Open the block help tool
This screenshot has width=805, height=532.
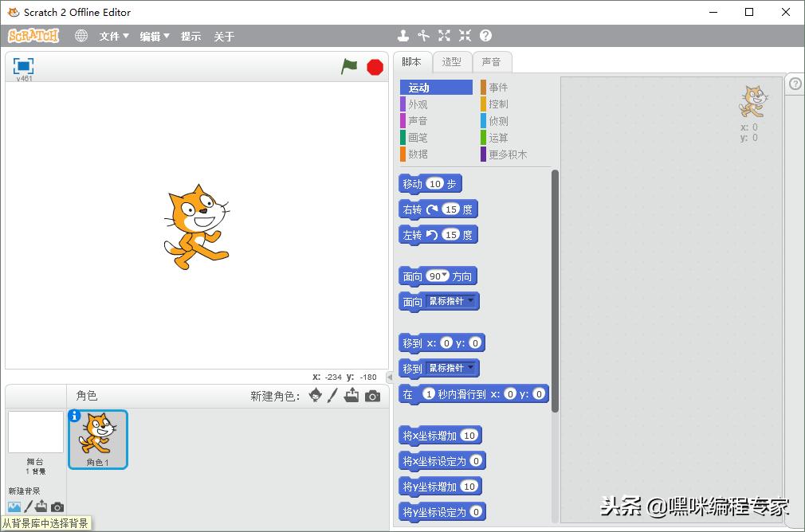485,36
